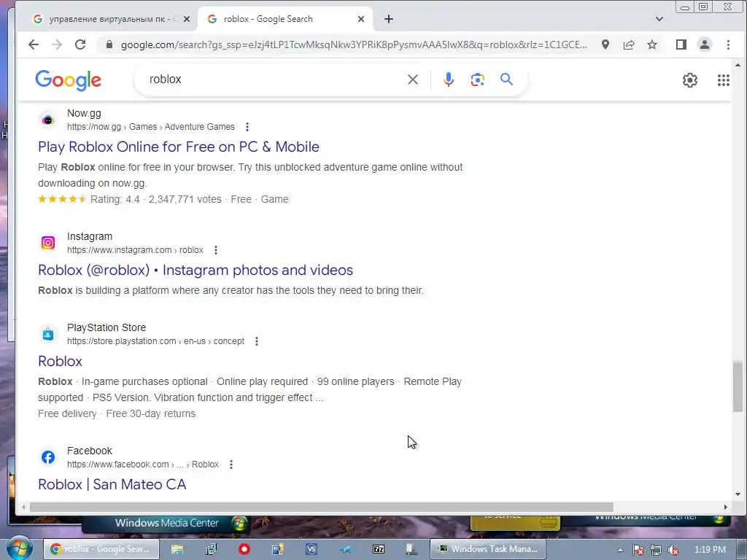Submit search with the magnifier icon
The width and height of the screenshot is (747, 560).
(506, 79)
